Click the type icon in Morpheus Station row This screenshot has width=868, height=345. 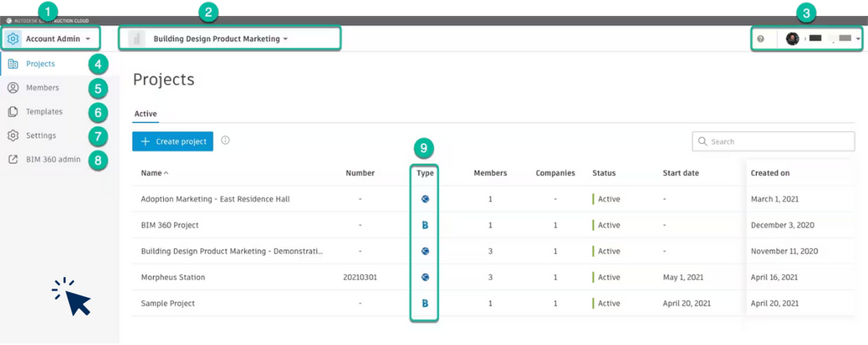(425, 277)
